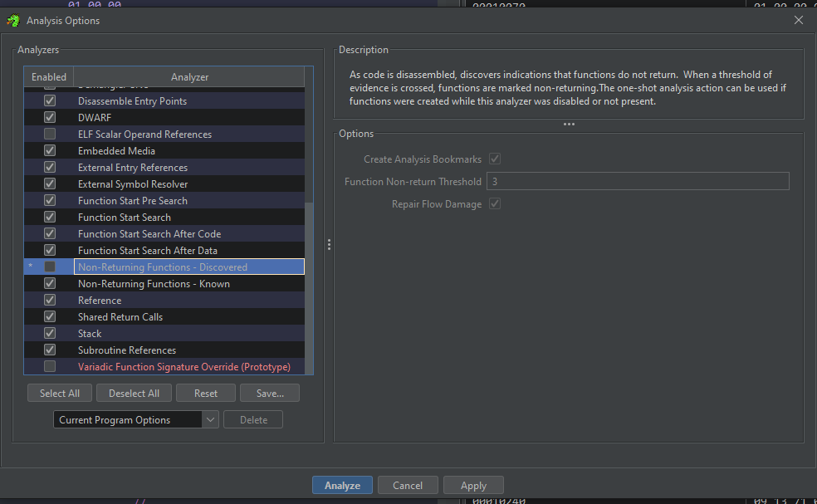Toggle the Embedded Media checkbox
The width and height of the screenshot is (817, 504).
click(49, 150)
